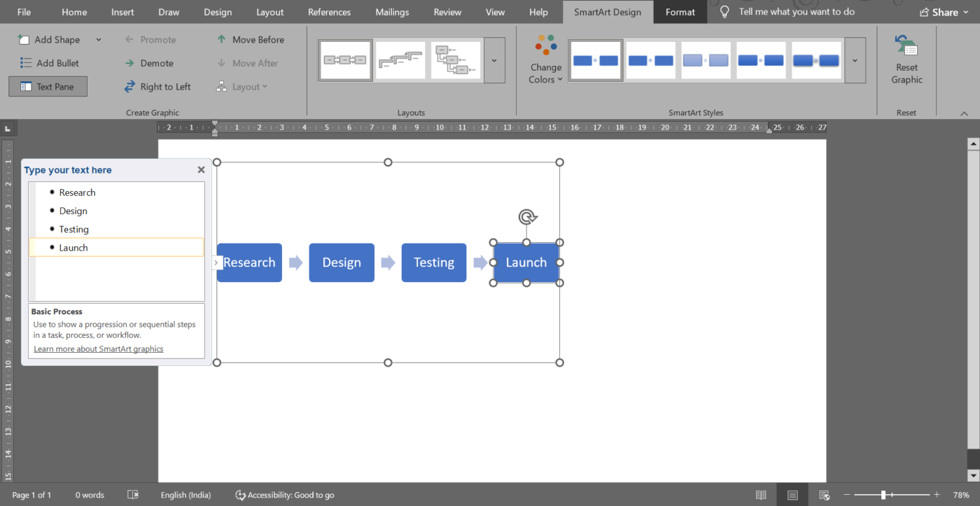Select the Launch bullet in the text pane

tap(73, 247)
